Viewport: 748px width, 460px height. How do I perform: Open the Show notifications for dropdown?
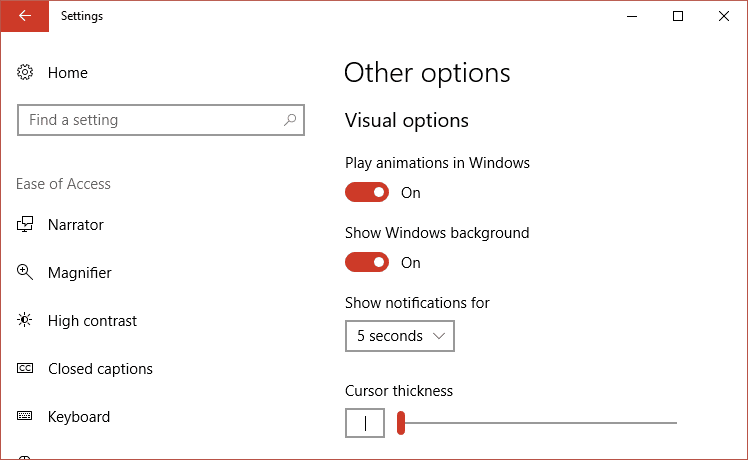pos(400,336)
